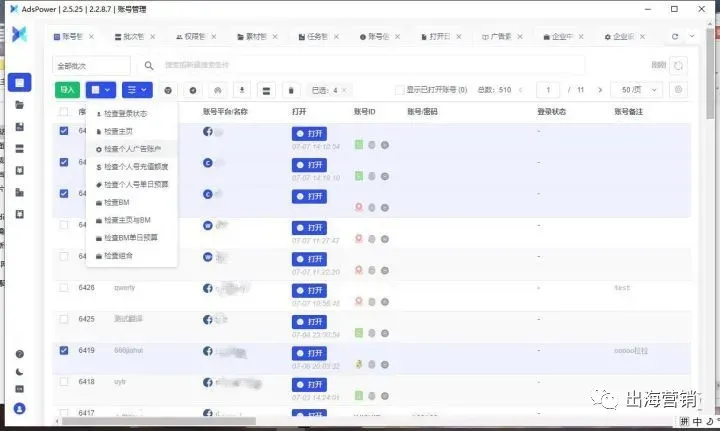Toggle dark mode moon sidebar icon
Image resolution: width=720 pixels, height=431 pixels.
(19, 372)
